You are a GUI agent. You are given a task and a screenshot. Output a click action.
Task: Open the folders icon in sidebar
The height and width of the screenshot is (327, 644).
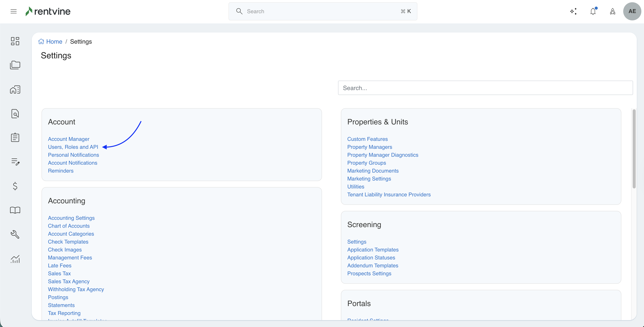15,65
